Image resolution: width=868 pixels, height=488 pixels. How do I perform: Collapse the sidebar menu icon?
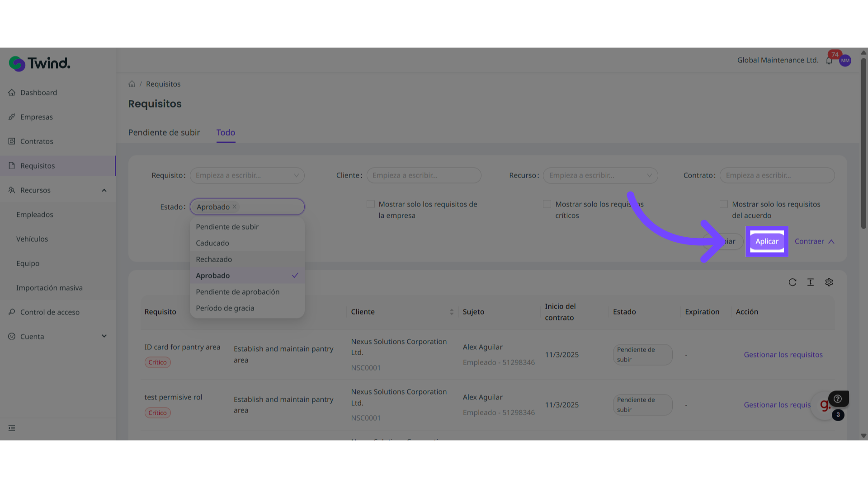[12, 428]
